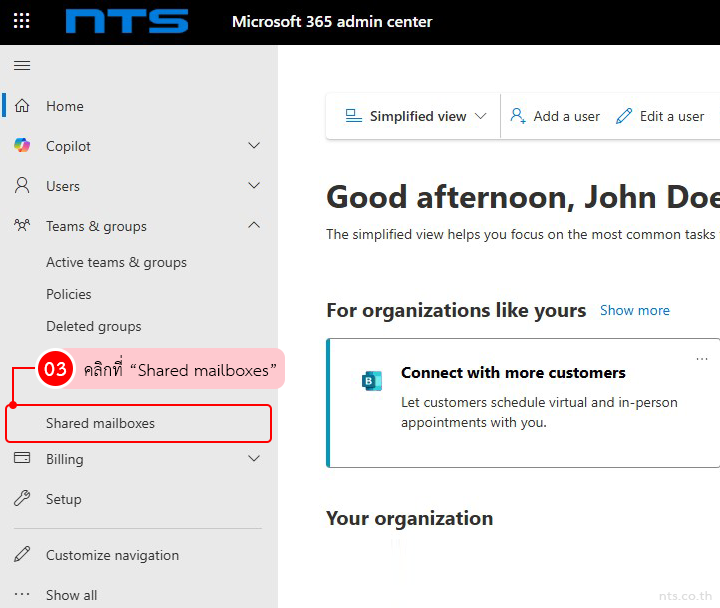The width and height of the screenshot is (720, 608).
Task: Click the Teams & groups people icon
Action: click(22, 226)
